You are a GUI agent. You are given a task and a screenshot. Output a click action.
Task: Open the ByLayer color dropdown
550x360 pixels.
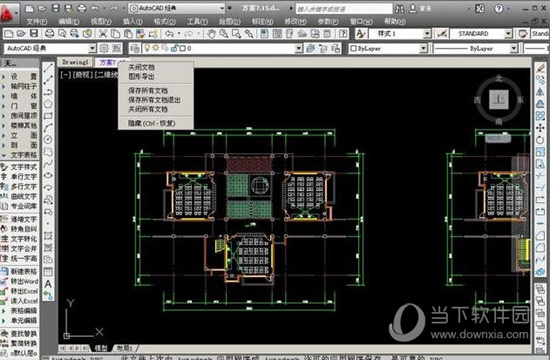pyautogui.click(x=388, y=48)
